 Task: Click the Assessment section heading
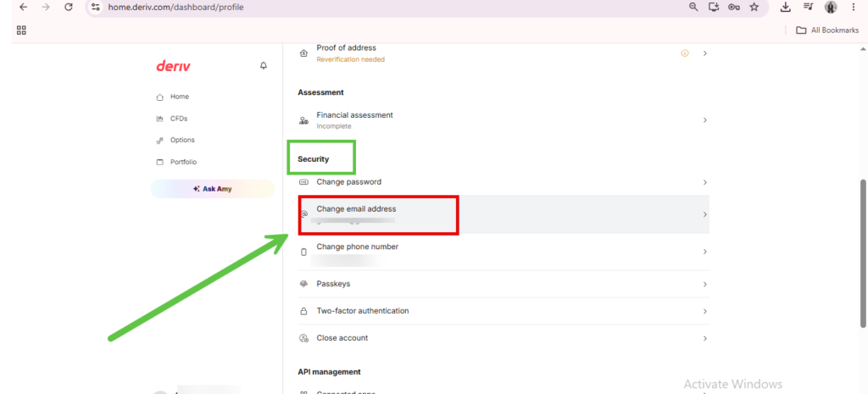point(320,92)
